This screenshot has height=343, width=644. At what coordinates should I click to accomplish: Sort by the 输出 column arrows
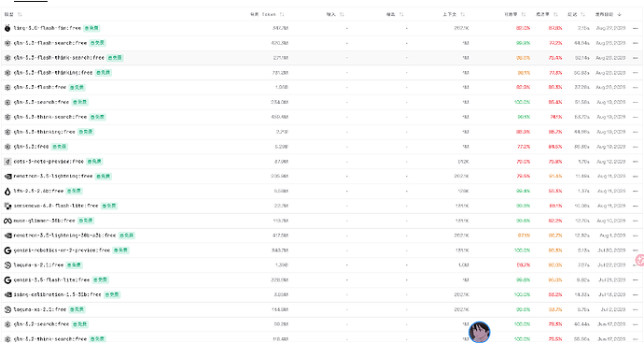[x=401, y=14]
